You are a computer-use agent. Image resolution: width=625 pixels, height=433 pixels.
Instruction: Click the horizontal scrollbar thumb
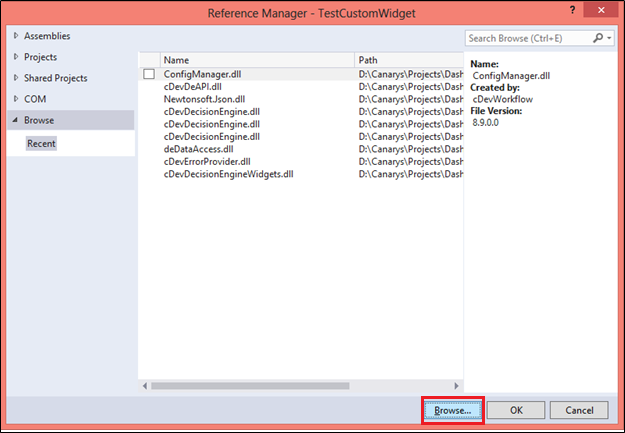point(250,386)
